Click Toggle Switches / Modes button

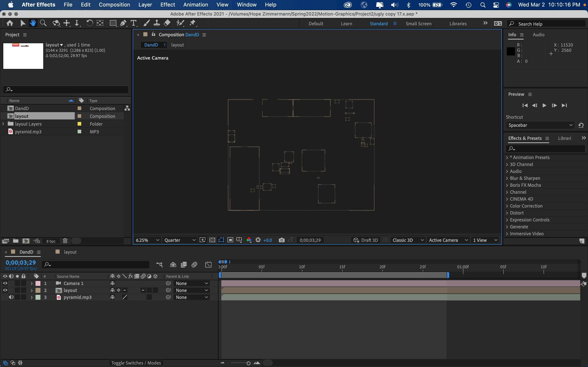point(136,363)
